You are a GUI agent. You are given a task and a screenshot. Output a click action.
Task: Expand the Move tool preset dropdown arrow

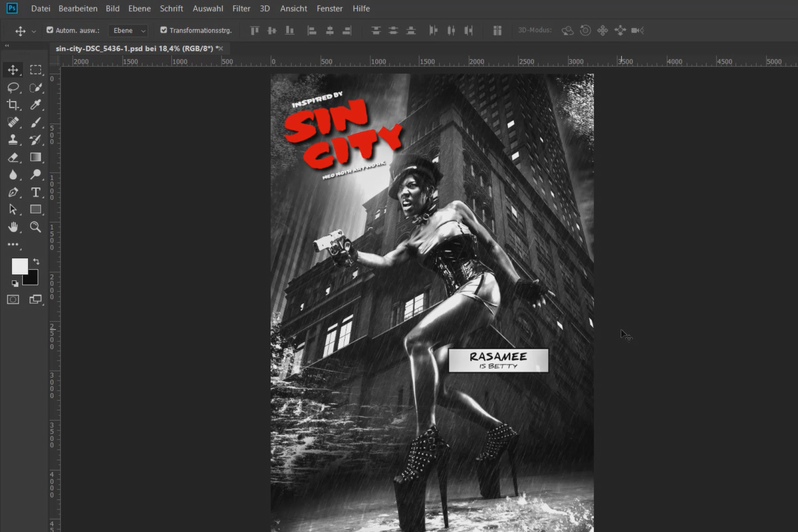[x=33, y=31]
